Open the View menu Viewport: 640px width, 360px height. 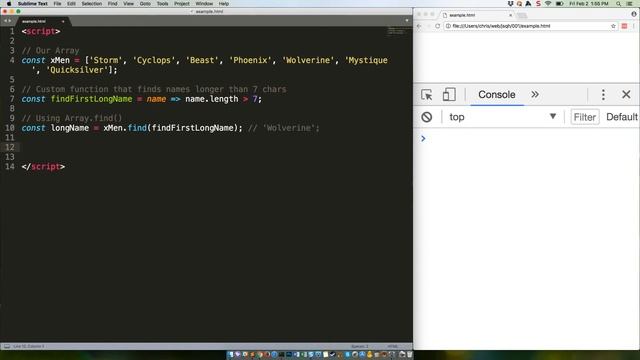[x=128, y=4]
